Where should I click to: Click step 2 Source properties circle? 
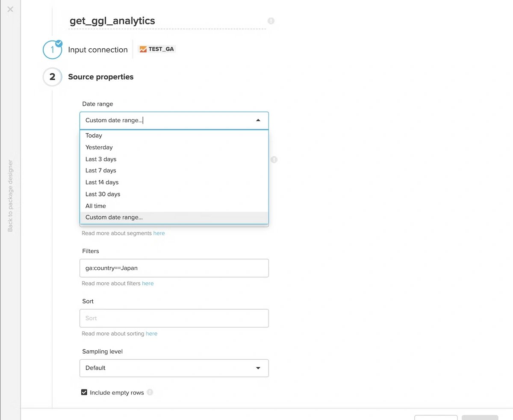53,77
